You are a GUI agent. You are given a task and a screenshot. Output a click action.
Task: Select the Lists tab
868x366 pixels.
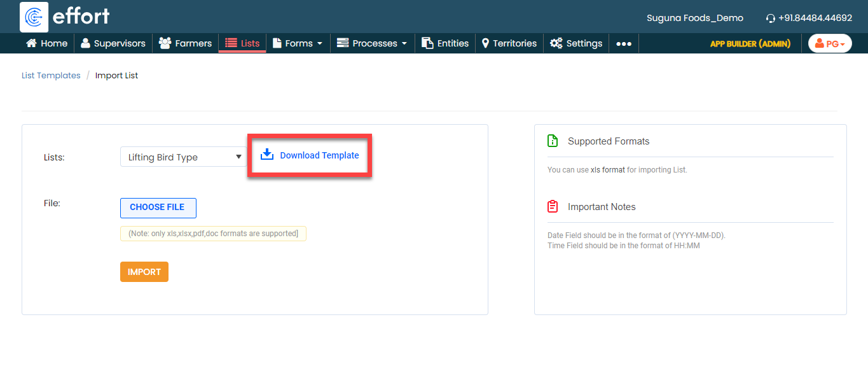242,43
